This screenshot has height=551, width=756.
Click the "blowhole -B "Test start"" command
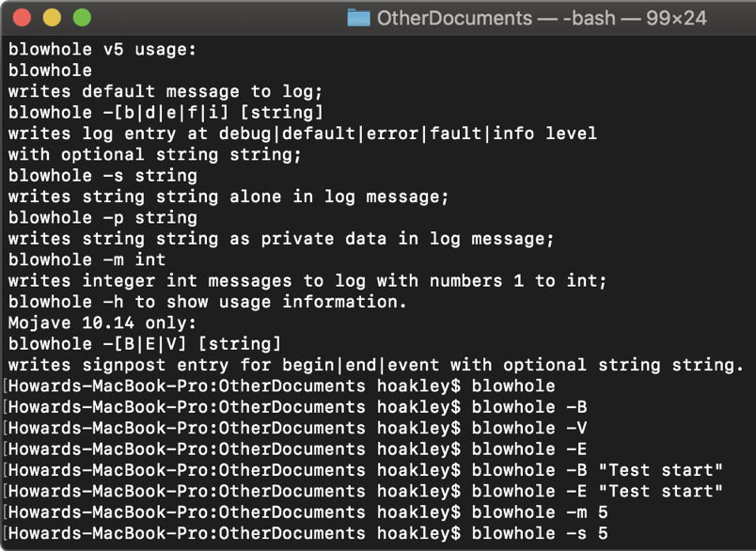pyautogui.click(x=597, y=470)
